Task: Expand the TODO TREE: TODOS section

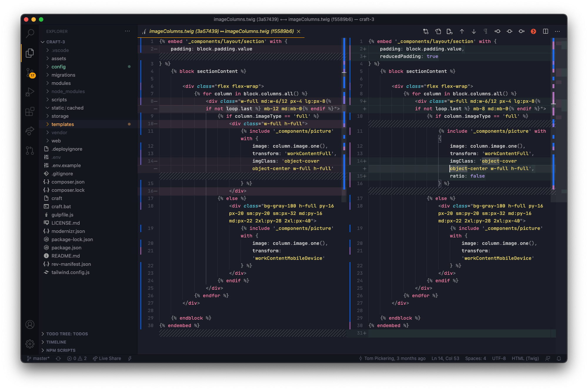Action: coord(67,334)
